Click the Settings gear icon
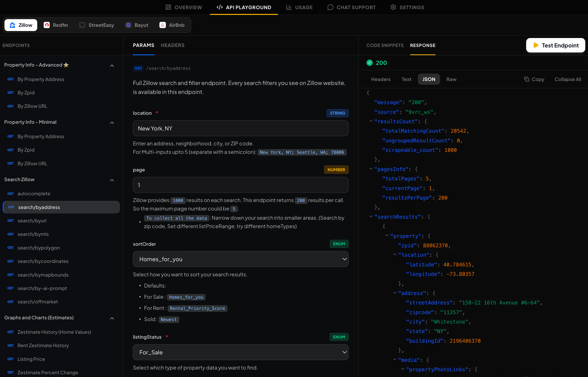Image resolution: width=588 pixels, height=377 pixels. pyautogui.click(x=393, y=7)
